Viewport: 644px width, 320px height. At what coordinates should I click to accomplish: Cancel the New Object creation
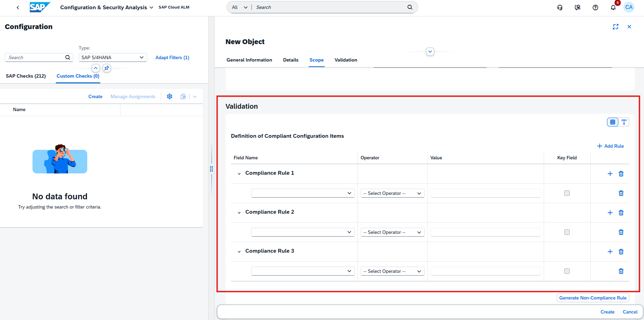click(x=630, y=312)
